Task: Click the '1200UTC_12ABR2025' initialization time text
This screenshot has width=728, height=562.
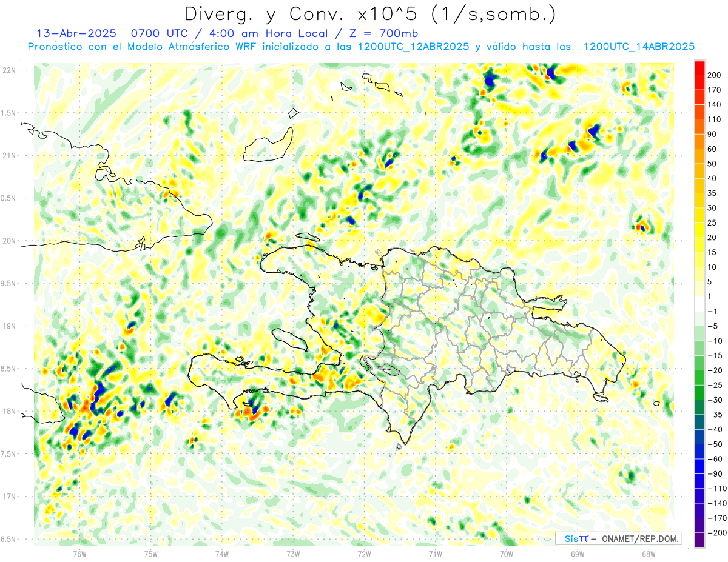Action: (413, 47)
